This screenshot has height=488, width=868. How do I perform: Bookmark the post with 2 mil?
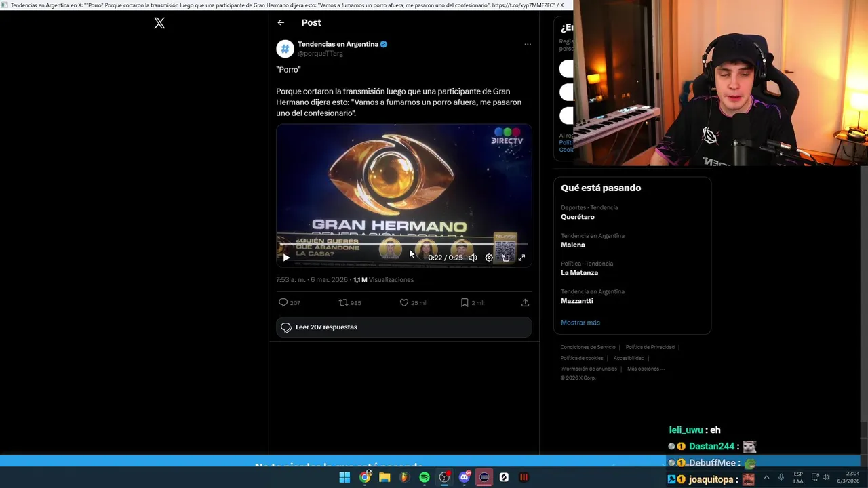[465, 302]
